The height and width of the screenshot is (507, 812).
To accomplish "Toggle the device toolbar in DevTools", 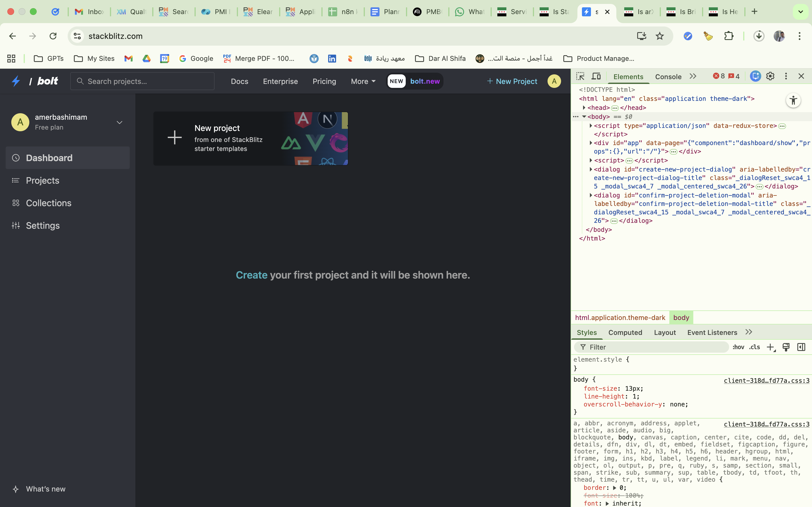I will pyautogui.click(x=596, y=76).
